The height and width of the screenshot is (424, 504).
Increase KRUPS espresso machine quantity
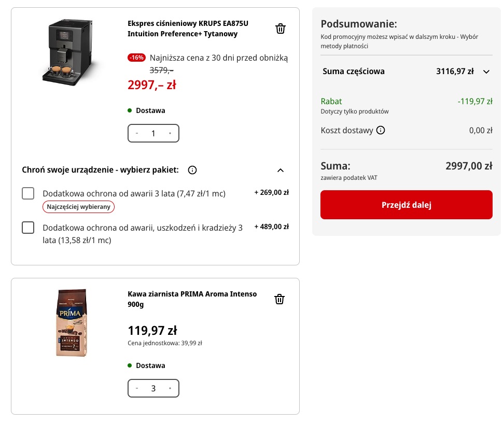click(x=170, y=133)
